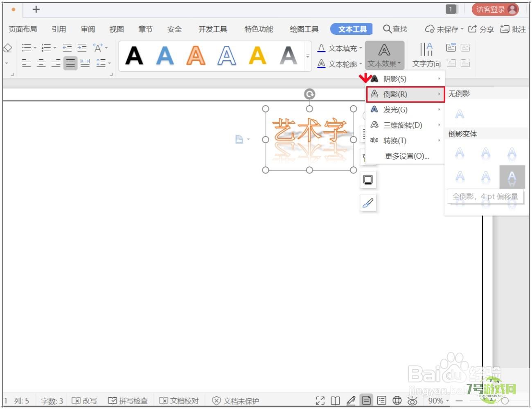
Task: Open bullet list dropdown arrow
Action: tap(35, 48)
